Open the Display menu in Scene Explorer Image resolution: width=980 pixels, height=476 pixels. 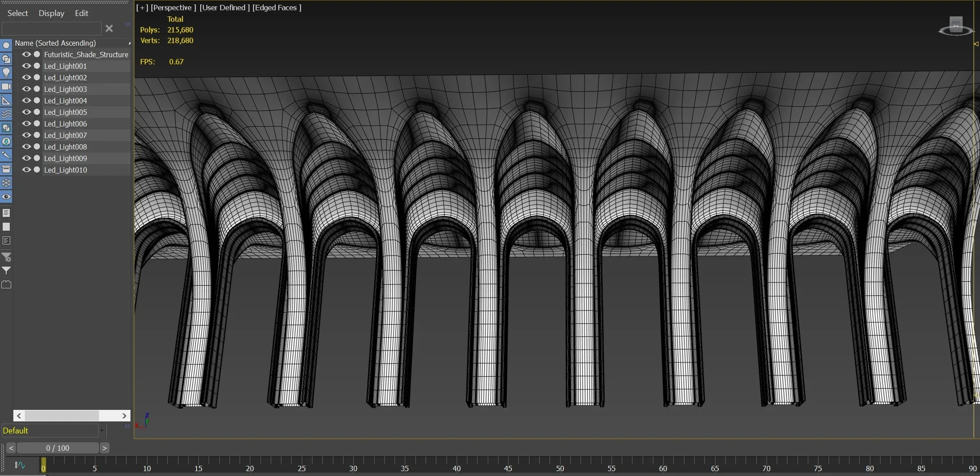click(x=51, y=13)
